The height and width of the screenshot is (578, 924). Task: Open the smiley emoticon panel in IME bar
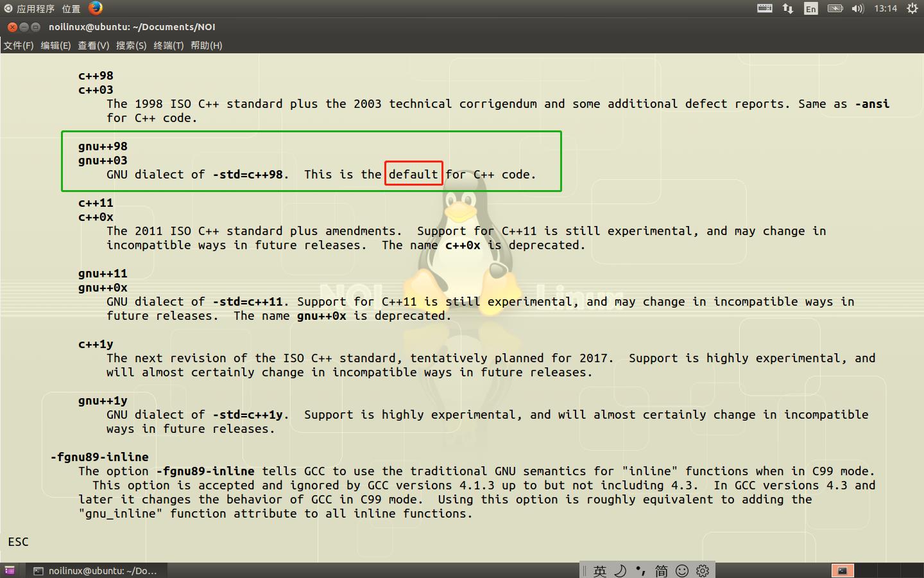point(682,570)
